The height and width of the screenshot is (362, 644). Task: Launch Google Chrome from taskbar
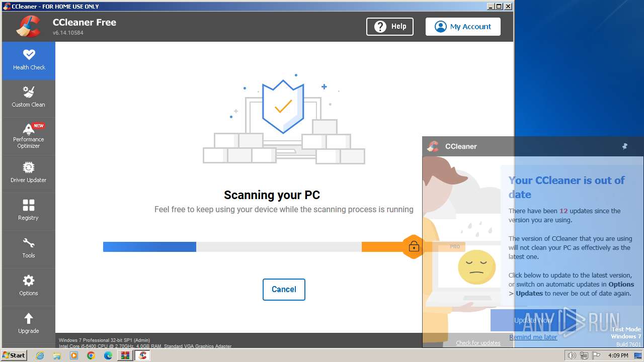pos(91,355)
